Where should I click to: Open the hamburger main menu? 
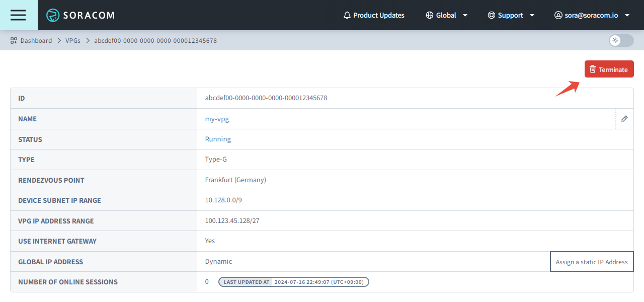(x=18, y=15)
